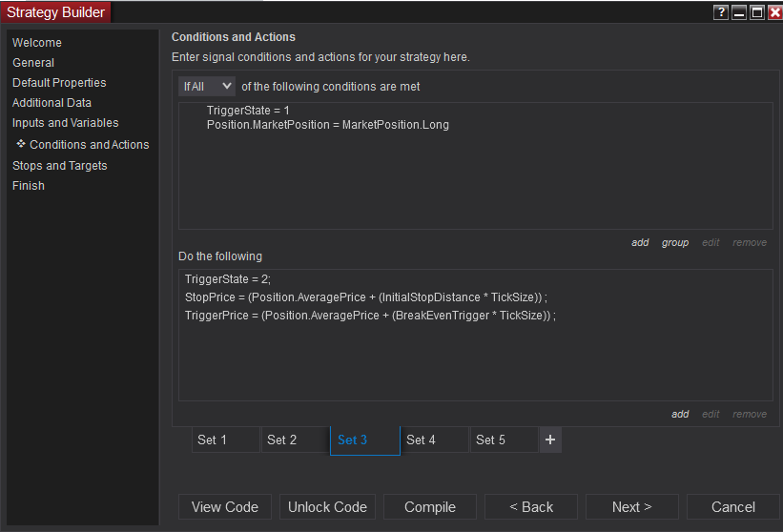This screenshot has height=532, width=783.
Task: Click the help question mark icon
Action: point(720,12)
